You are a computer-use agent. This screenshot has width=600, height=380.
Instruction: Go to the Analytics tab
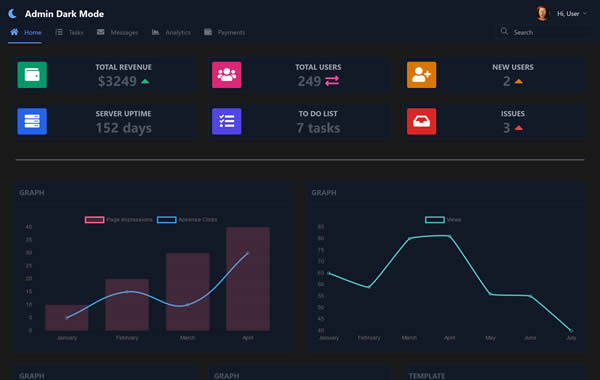(171, 33)
